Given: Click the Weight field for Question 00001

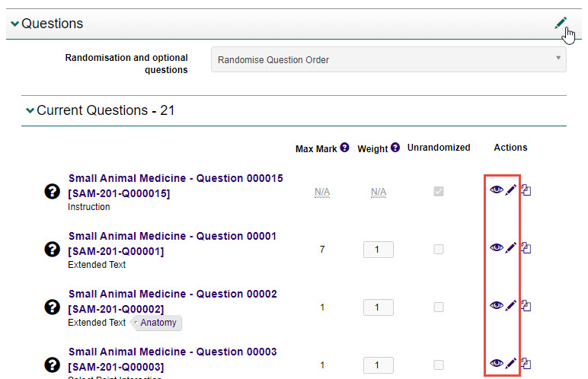Looking at the screenshot, I should (379, 249).
